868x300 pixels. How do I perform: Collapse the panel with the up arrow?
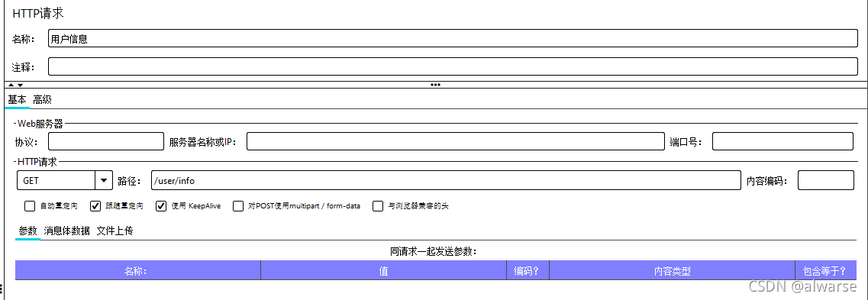[x=11, y=85]
